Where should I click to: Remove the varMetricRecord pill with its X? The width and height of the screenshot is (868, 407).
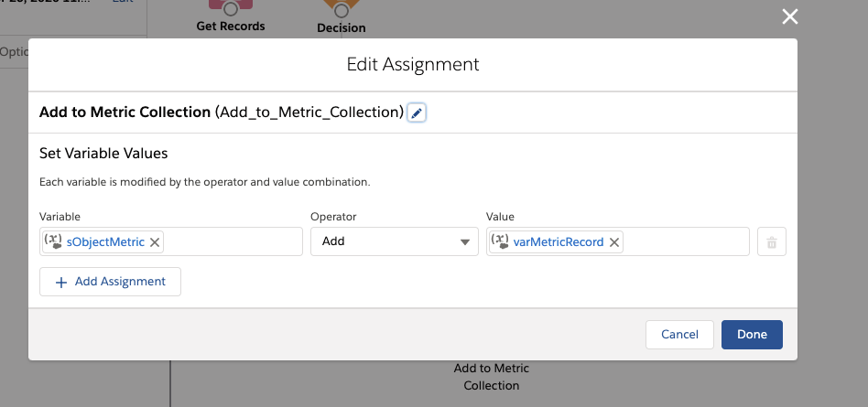614,242
